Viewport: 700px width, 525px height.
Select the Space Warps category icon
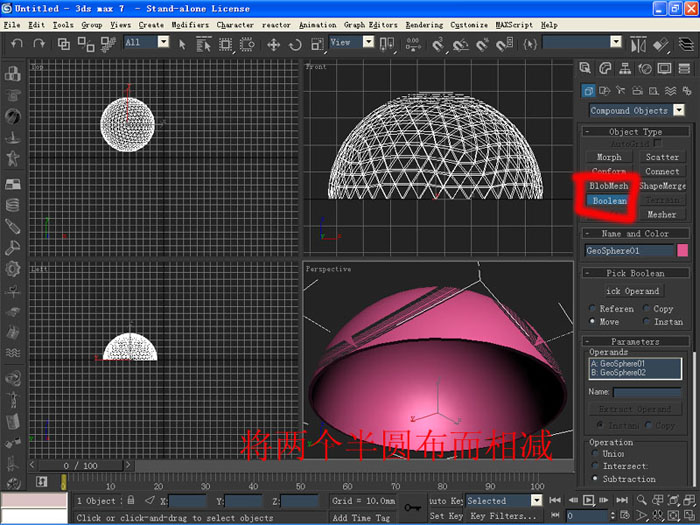click(x=670, y=91)
